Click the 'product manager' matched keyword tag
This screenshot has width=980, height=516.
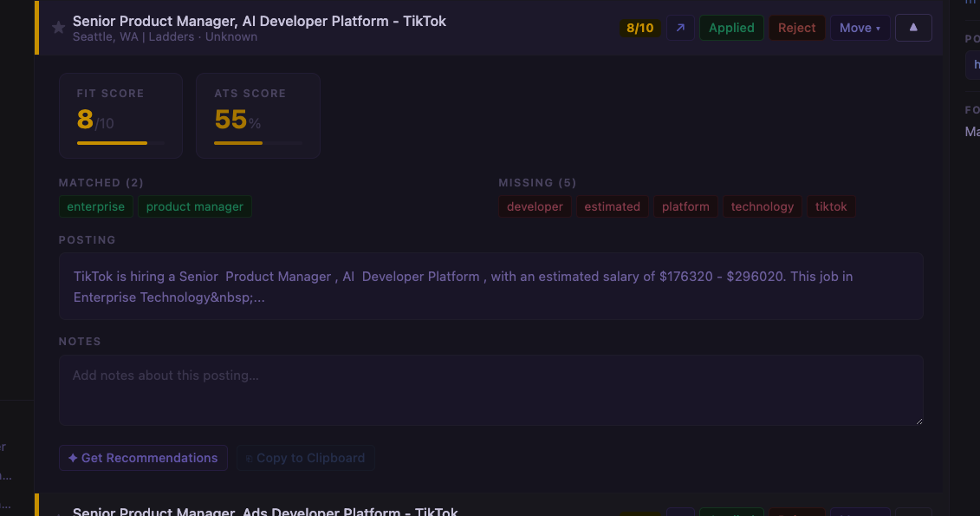pos(194,206)
